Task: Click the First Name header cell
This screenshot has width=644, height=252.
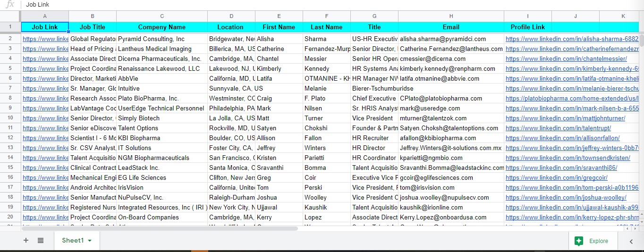Action: click(x=279, y=27)
